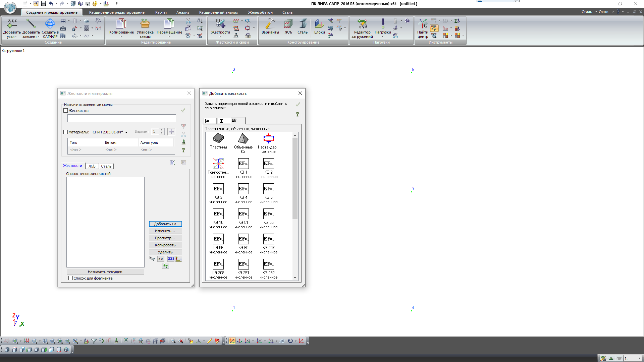
Task: Open the Анализ ribbon tab
Action: pos(183,12)
